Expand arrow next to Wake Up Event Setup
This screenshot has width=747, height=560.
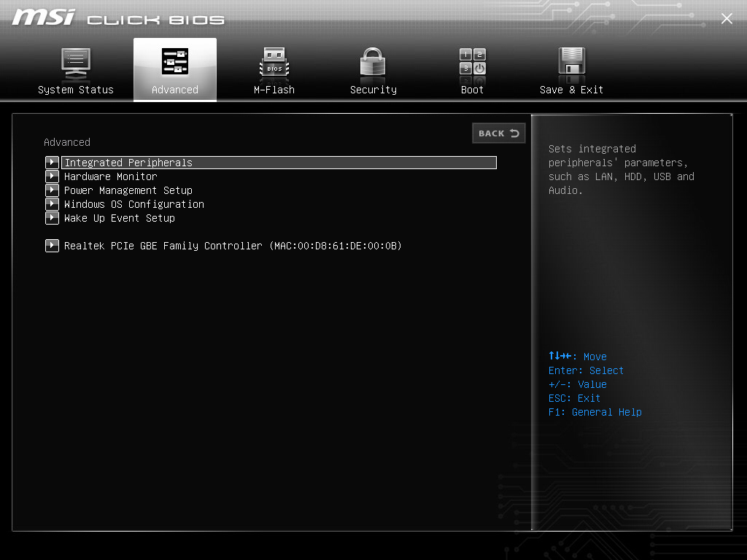point(52,217)
